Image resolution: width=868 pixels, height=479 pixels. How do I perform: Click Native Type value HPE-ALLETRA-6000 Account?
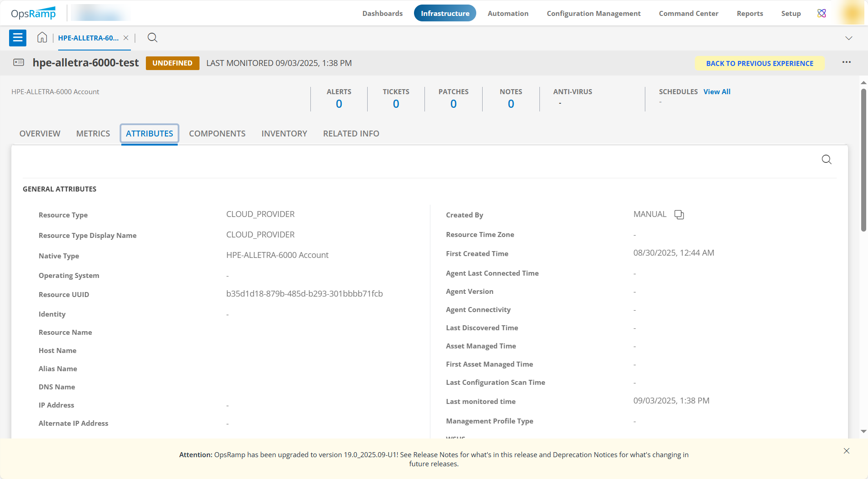point(277,255)
